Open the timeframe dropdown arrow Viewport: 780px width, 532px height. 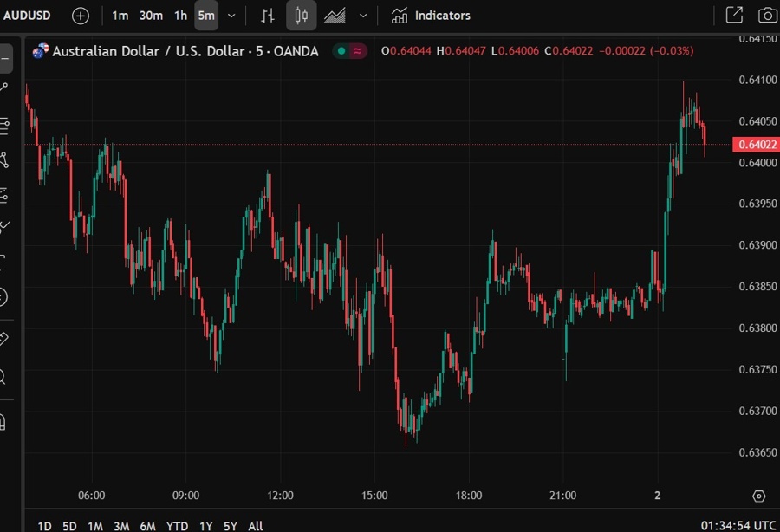pos(231,16)
